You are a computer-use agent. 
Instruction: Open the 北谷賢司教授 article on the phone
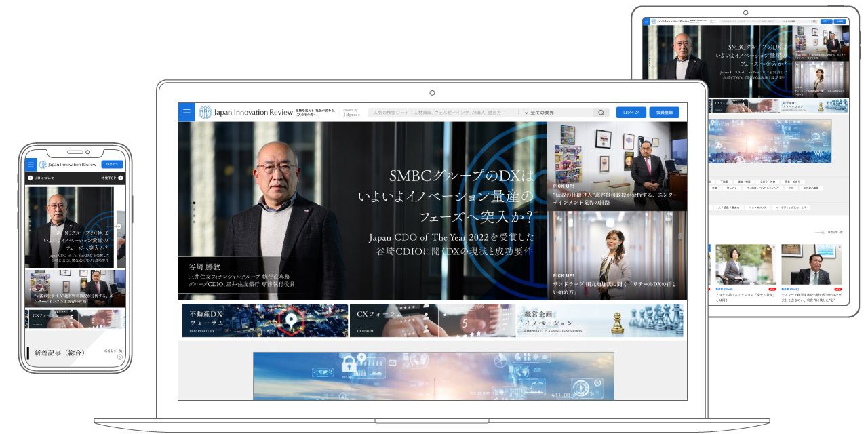75,288
